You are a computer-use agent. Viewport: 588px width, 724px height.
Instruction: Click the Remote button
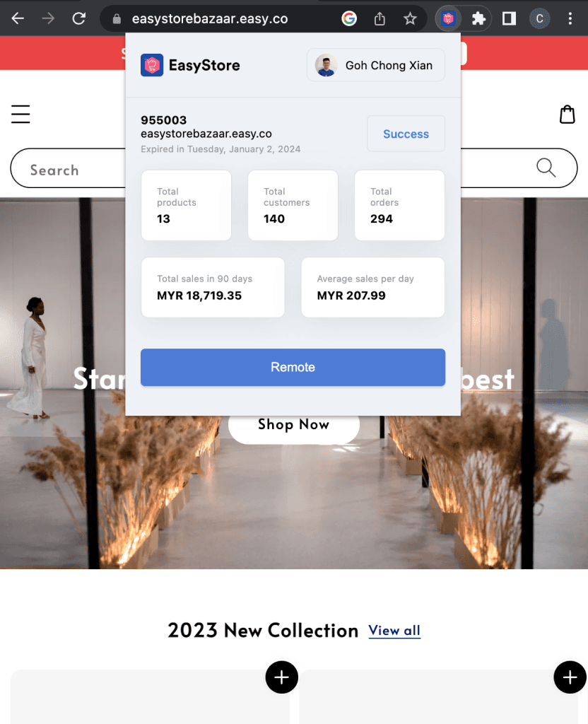293,367
